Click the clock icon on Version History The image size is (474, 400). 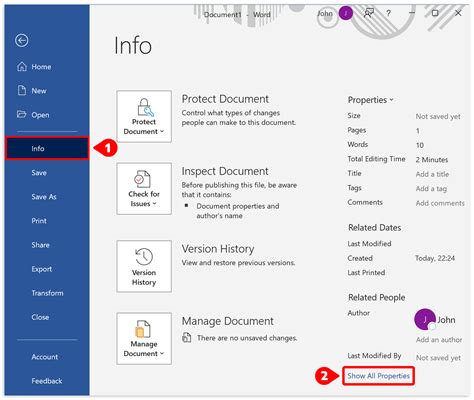pyautogui.click(x=144, y=257)
